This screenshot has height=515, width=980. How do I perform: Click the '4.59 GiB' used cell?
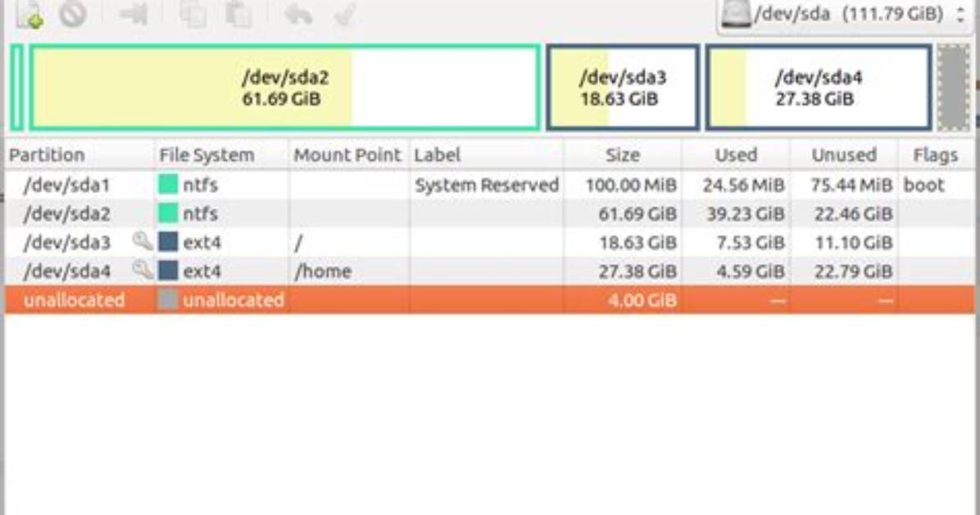pyautogui.click(x=750, y=271)
